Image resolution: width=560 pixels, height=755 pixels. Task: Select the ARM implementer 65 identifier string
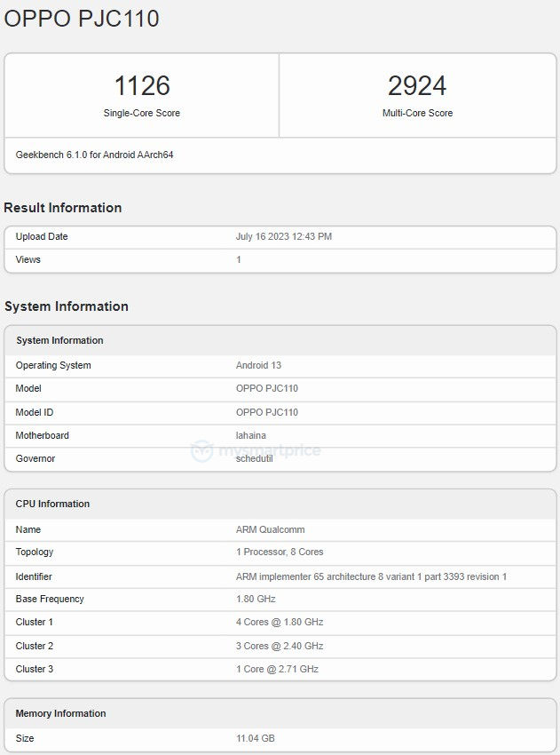coord(371,576)
